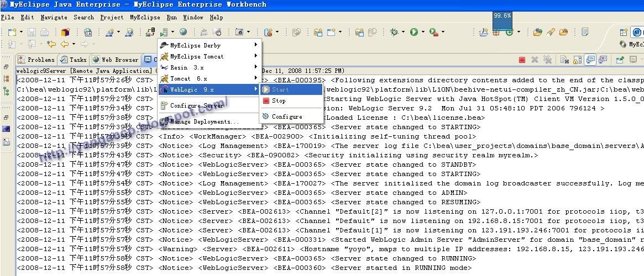The image size is (644, 276).
Task: Click the New wizard toolbar icon
Action: click(12, 32)
